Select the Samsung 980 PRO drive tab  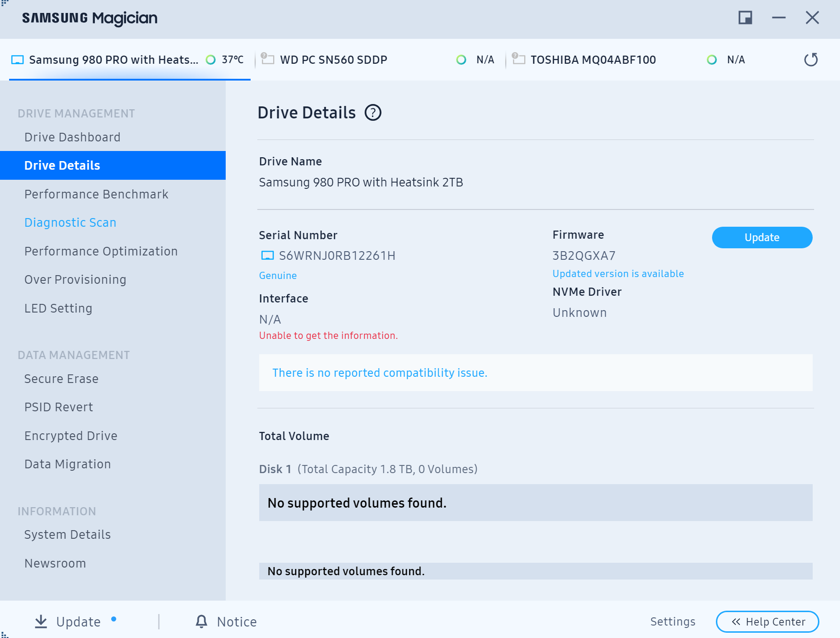pos(130,60)
